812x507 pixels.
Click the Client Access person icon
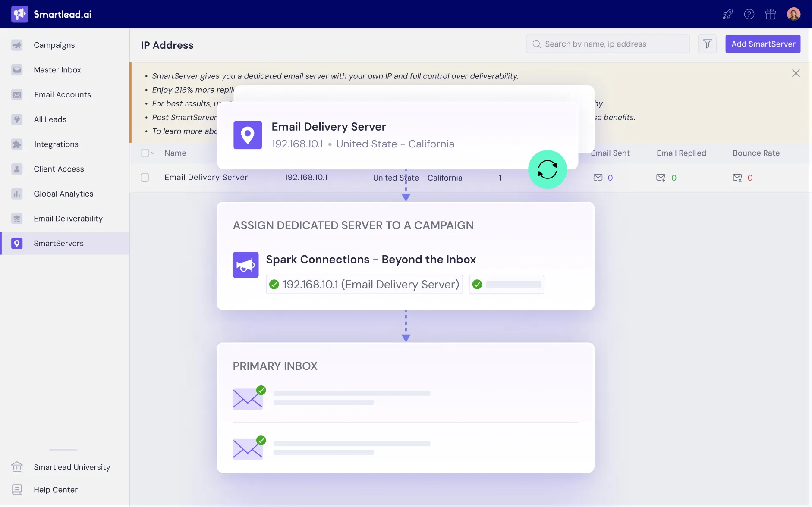click(17, 169)
